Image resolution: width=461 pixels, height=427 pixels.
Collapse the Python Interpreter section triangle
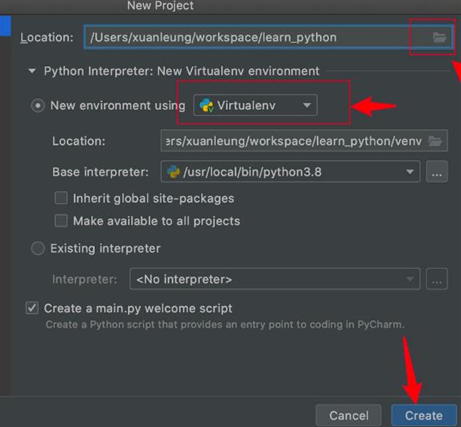click(32, 71)
